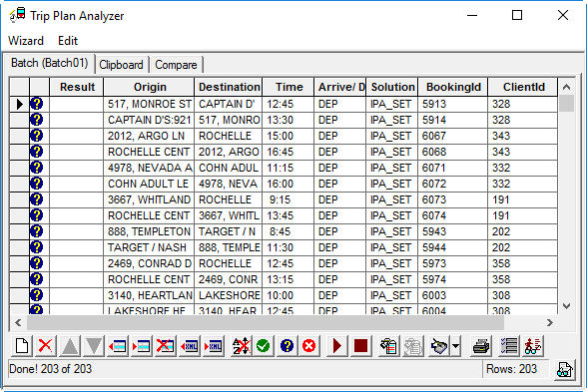This screenshot has width=587, height=392.
Task: Click the status text 'Done! 203 of 203'
Action: 51,369
